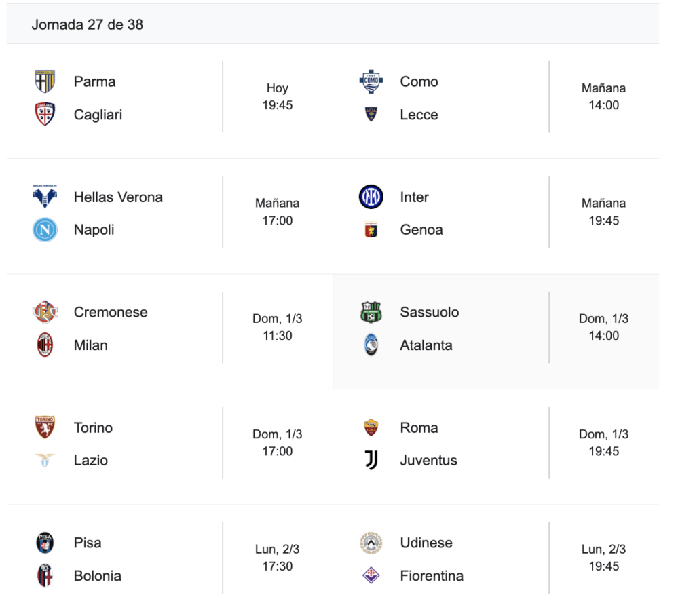Click the Sassuolo team badge
Image resolution: width=695 pixels, height=616 pixels.
point(371,312)
